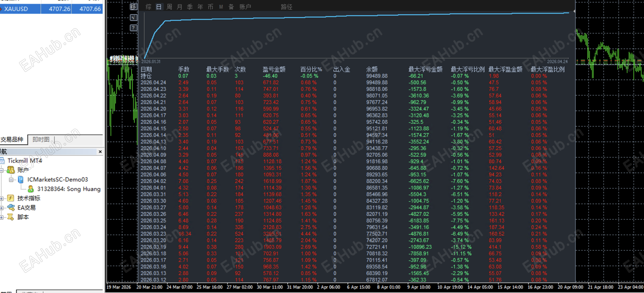
Task: Select the 季 quarterly period tab
Action: pos(190,7)
